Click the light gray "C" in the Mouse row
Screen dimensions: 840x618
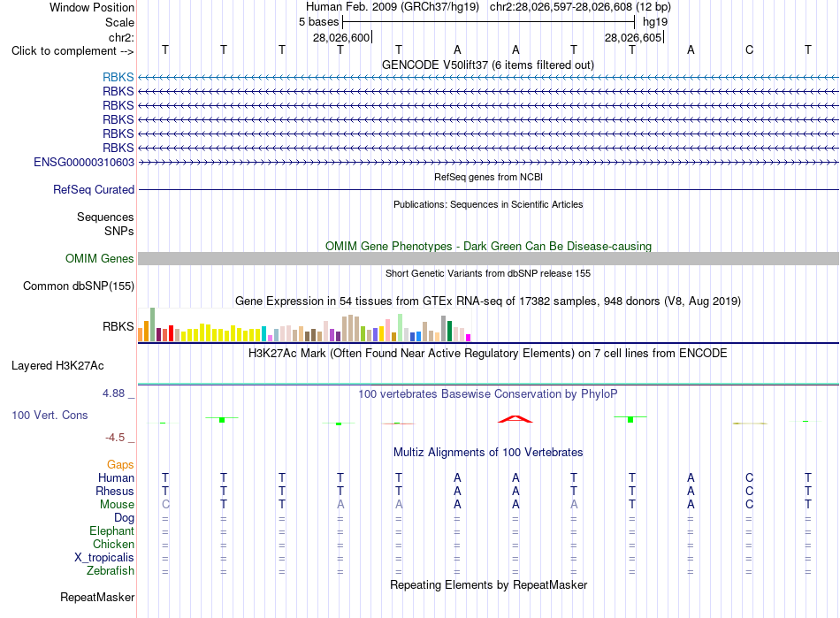[165, 505]
